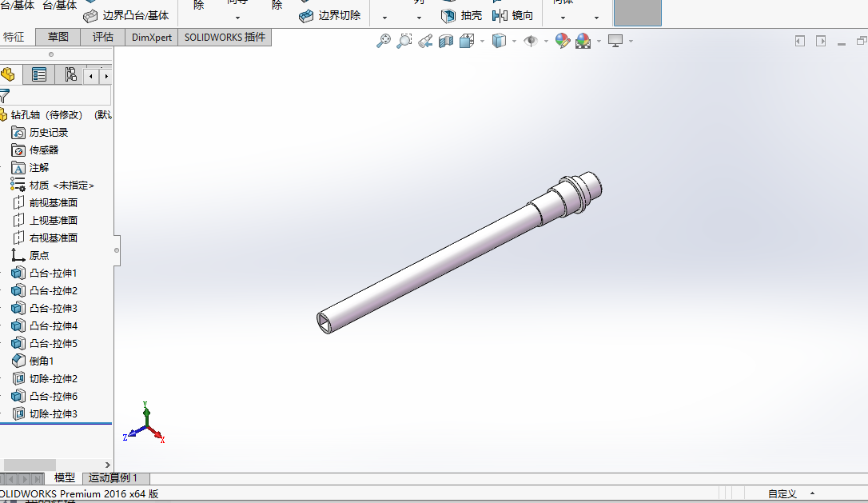The height and width of the screenshot is (503, 868).
Task: Select feature 切除-拉伸3
Action: pyautogui.click(x=44, y=413)
